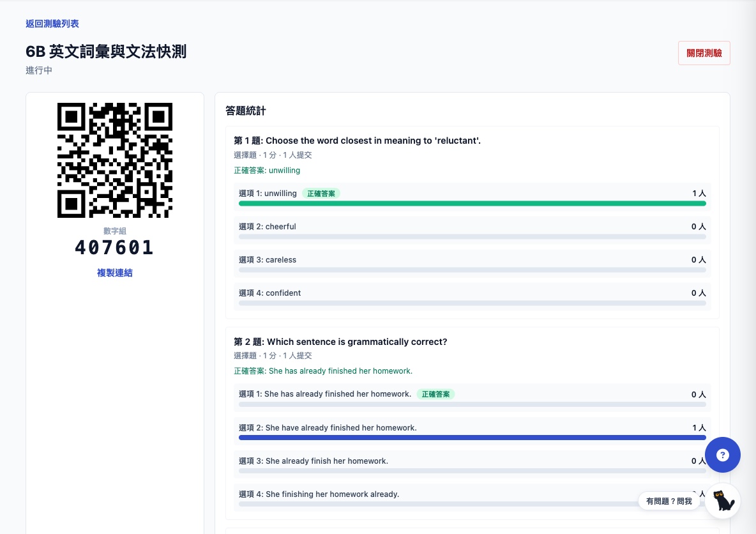The image size is (756, 534).
Task: Select the join code 407601
Action: tap(115, 247)
